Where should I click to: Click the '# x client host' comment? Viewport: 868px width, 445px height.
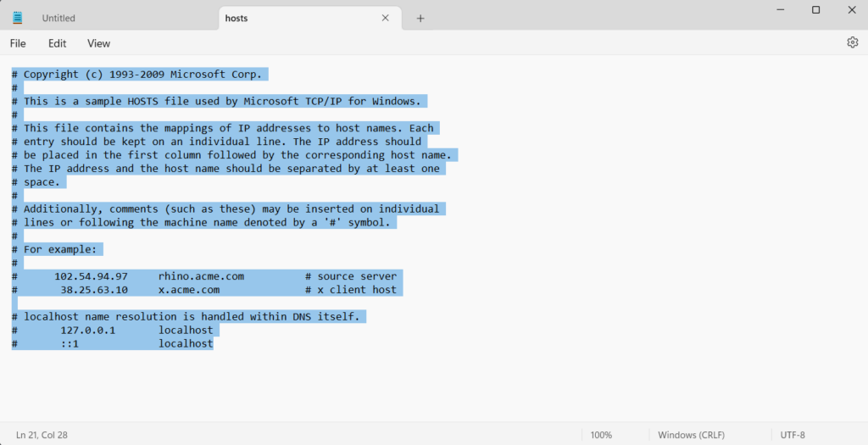pyautogui.click(x=351, y=290)
